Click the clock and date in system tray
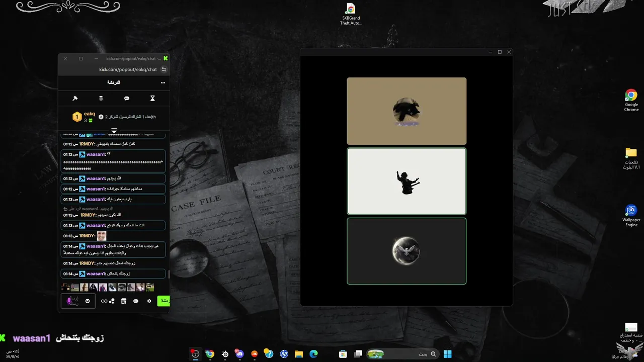644x362 pixels. click(x=13, y=354)
